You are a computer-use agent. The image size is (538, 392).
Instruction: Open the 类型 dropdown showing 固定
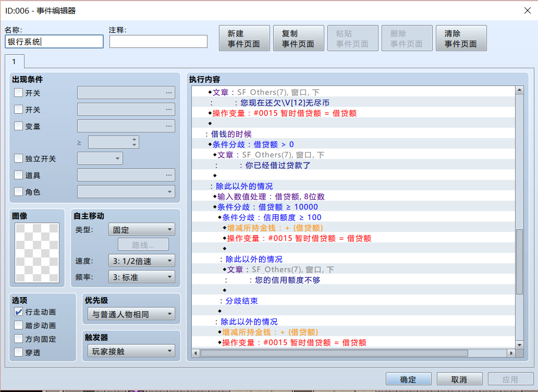142,229
